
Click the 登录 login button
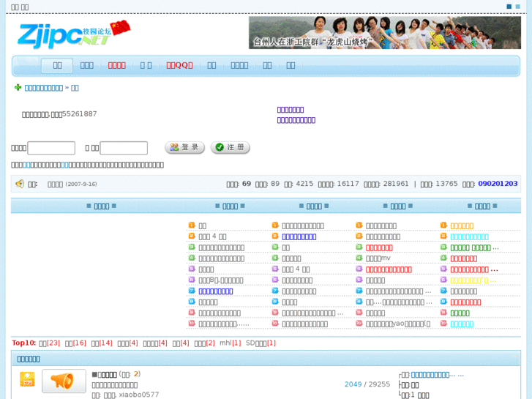tap(184, 147)
